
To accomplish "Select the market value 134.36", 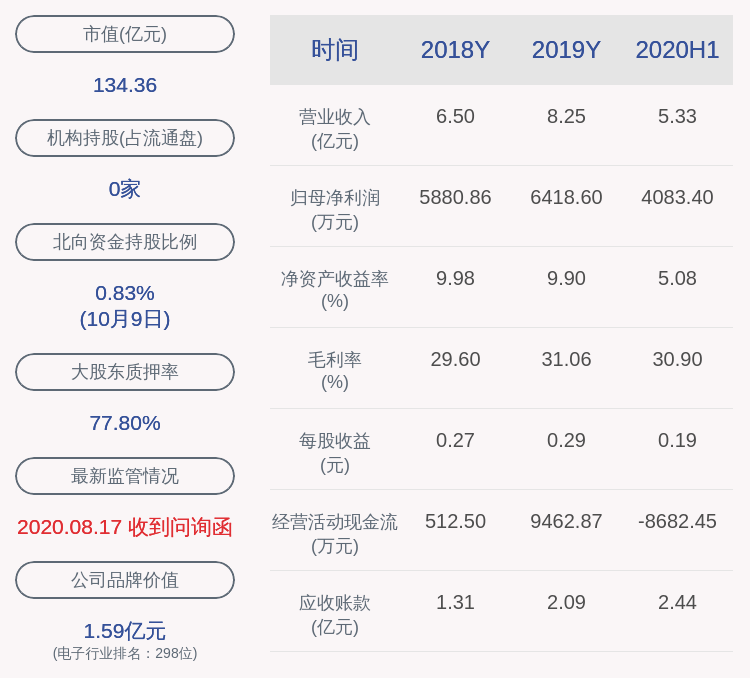I will pyautogui.click(x=125, y=85).
